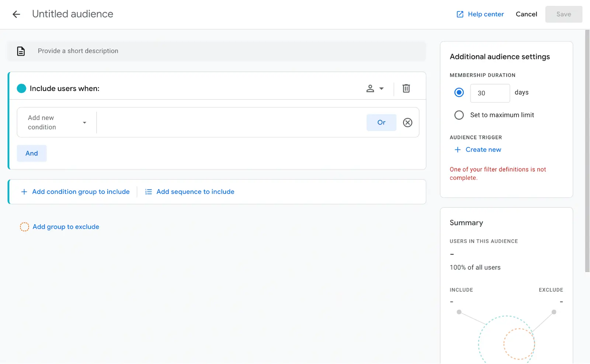Screen dimensions: 590x364
Task: Go back using the left arrow icon
Action: (x=16, y=14)
